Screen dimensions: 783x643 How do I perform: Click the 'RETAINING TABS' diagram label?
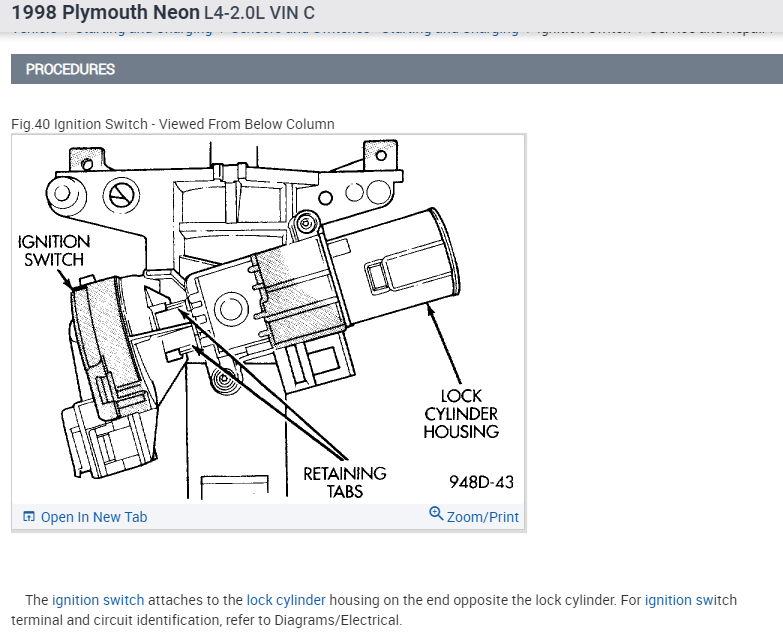pos(345,482)
